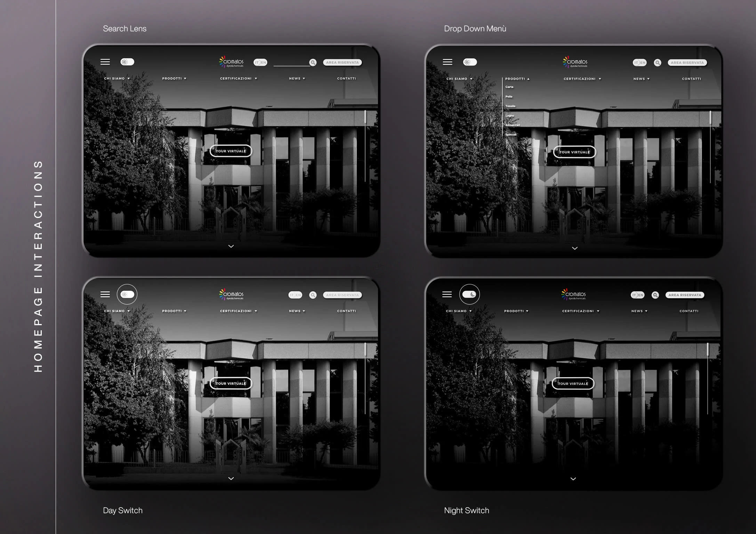Click the moon night-mode toggle switch
756x534 pixels.
pyautogui.click(x=469, y=294)
